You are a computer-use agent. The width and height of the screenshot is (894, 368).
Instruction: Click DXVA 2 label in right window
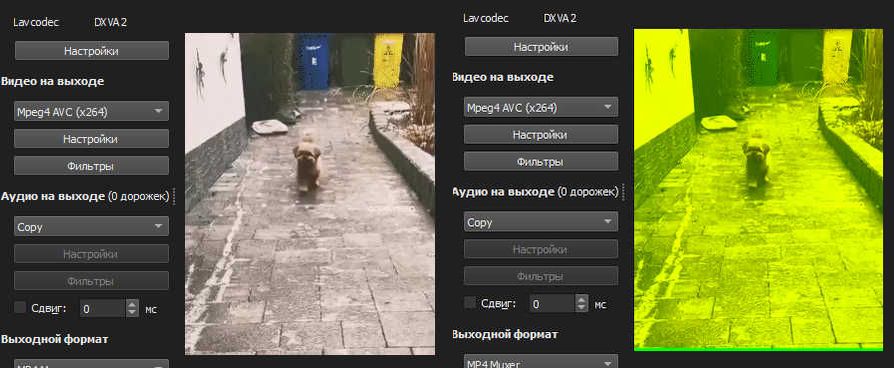560,18
